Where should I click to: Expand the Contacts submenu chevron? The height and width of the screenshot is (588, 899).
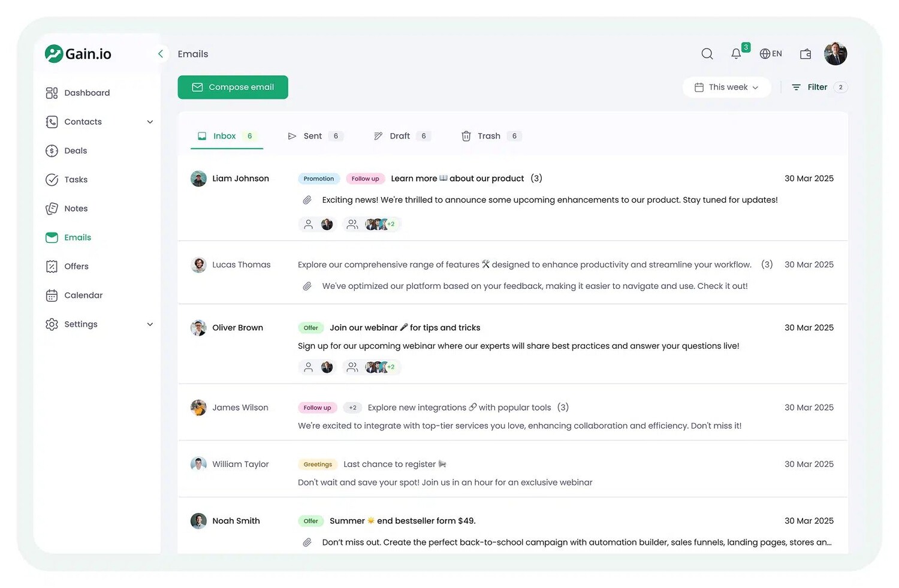click(150, 122)
